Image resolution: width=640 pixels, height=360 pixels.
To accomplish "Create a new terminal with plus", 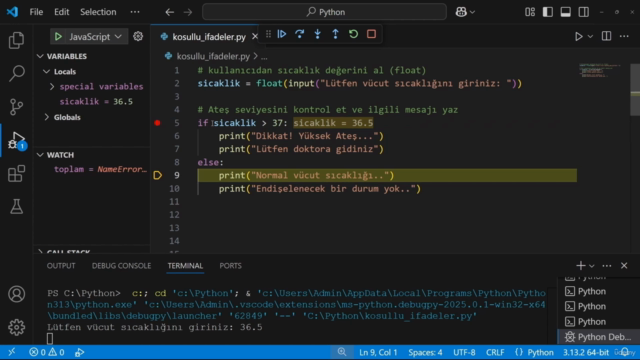I will pyautogui.click(x=580, y=266).
